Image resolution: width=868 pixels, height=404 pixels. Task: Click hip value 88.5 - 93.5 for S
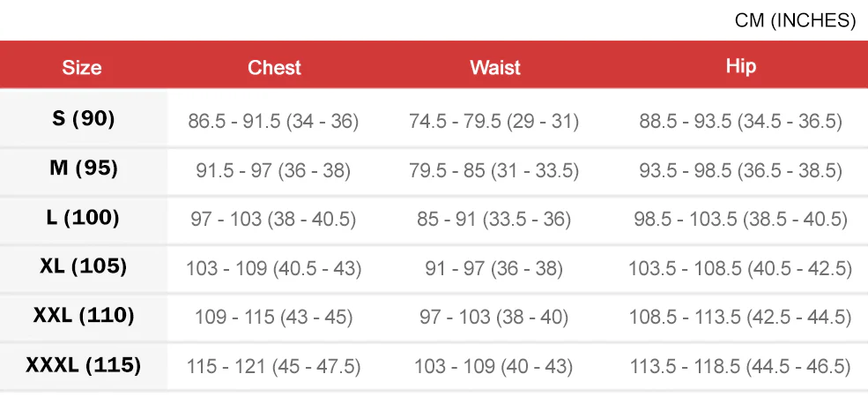740,121
